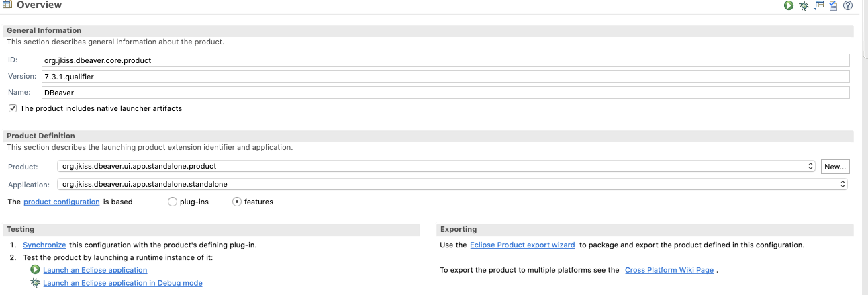Open the product configuration link
This screenshot has height=295, width=868.
click(x=62, y=202)
